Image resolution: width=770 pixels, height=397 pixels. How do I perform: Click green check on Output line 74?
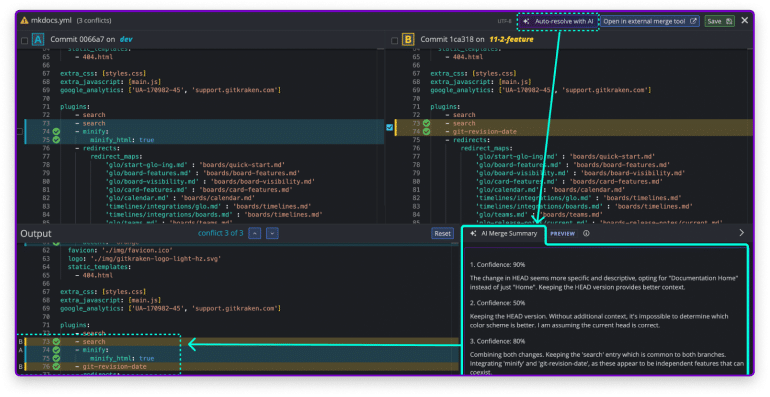pyautogui.click(x=56, y=350)
